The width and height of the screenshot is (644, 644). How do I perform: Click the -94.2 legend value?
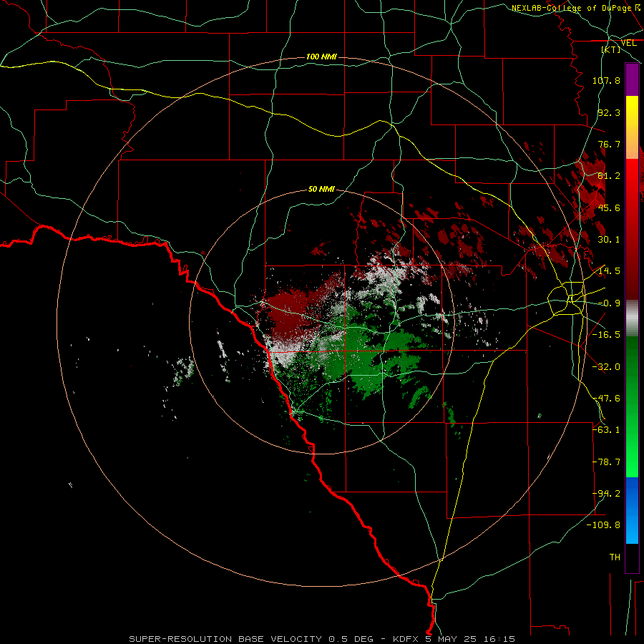pyautogui.click(x=606, y=494)
